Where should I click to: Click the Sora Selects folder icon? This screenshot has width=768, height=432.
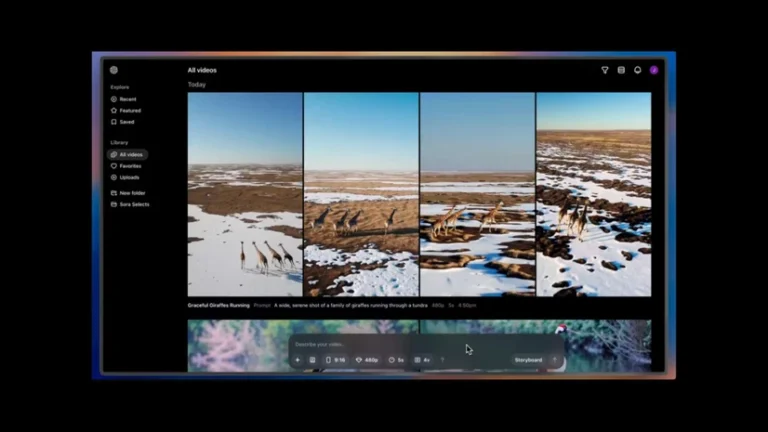(114, 204)
